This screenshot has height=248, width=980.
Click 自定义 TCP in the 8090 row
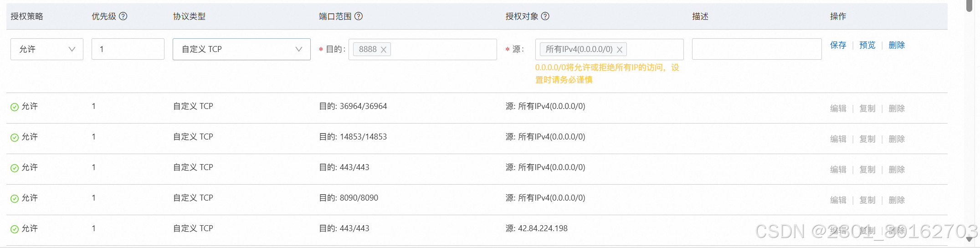coord(193,198)
